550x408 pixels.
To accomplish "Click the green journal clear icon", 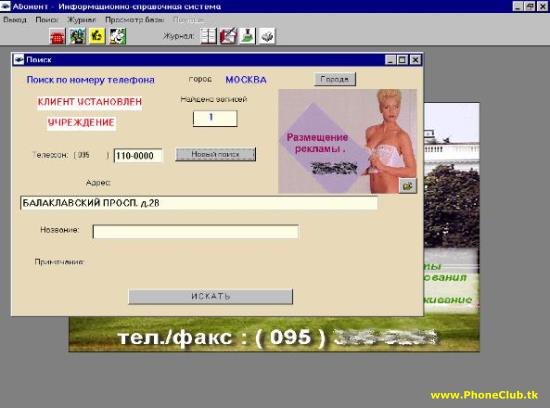I will [x=247, y=36].
